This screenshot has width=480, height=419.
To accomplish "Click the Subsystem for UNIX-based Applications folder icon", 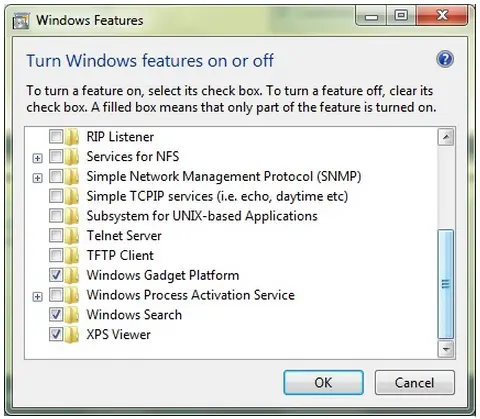I will [72, 216].
